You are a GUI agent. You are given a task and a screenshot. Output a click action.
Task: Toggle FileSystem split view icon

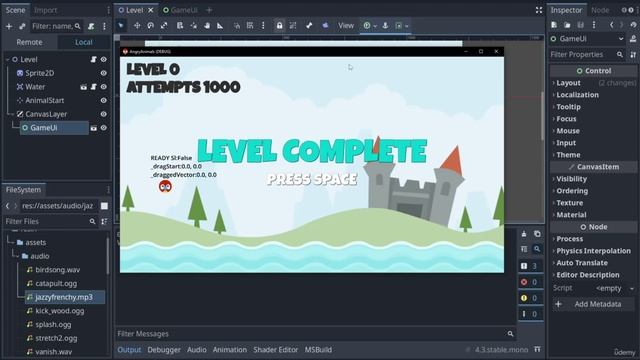(104, 206)
